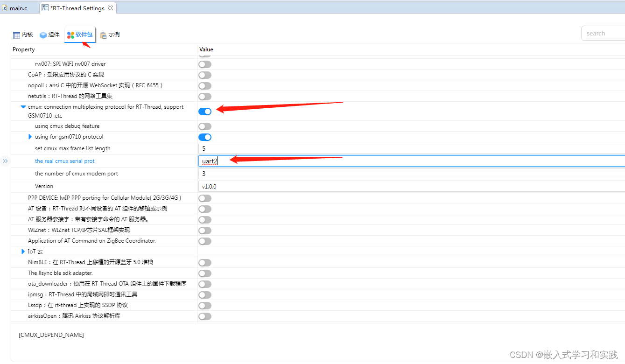This screenshot has width=625, height=364.
Task: Click the RT-Thread Settings tab icon
Action: coord(45,8)
